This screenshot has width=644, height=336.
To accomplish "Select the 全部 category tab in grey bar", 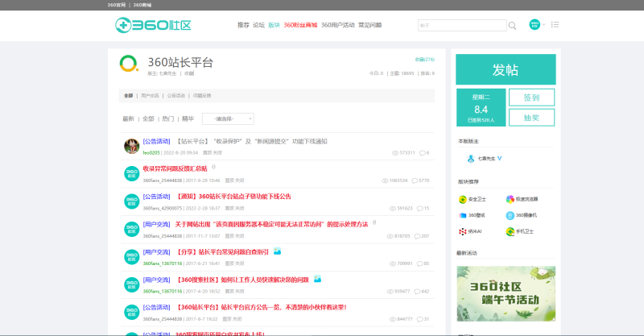I will (x=129, y=95).
